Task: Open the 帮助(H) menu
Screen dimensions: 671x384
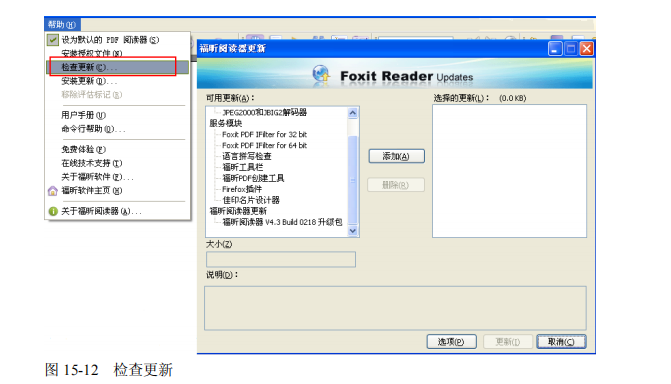Action: pyautogui.click(x=62, y=24)
